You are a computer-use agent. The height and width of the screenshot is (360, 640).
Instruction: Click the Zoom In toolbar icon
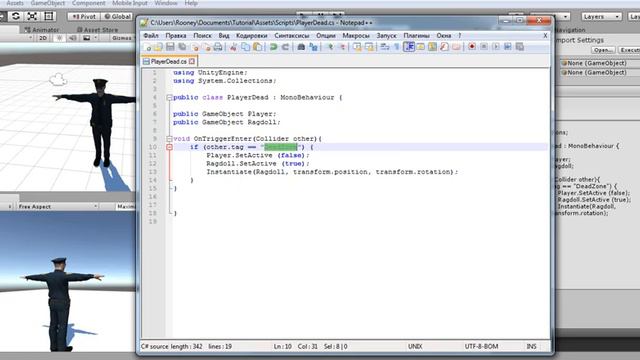(330, 47)
